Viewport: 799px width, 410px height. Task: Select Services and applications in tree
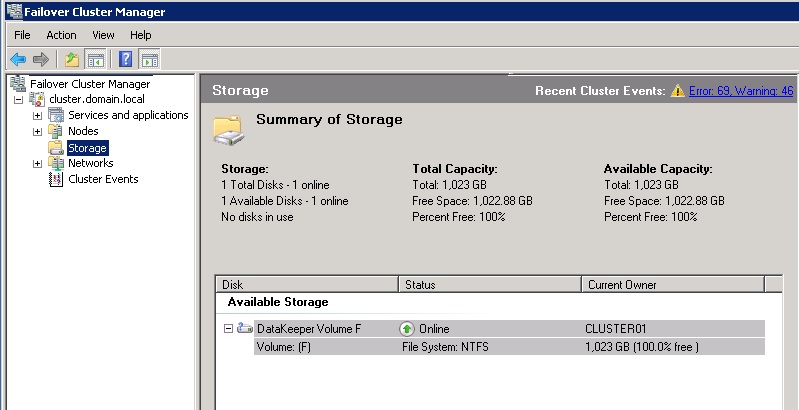click(x=128, y=115)
